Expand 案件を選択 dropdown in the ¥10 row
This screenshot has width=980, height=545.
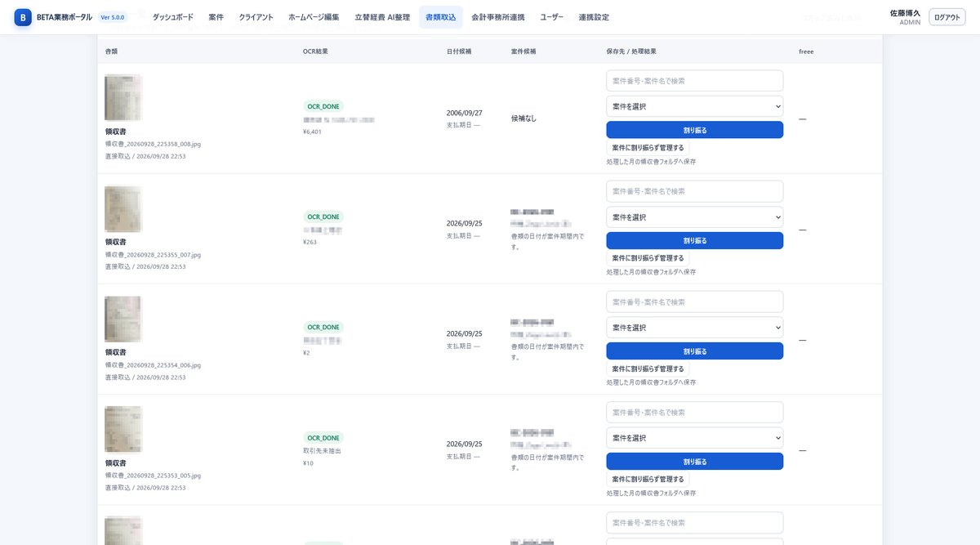tap(695, 438)
